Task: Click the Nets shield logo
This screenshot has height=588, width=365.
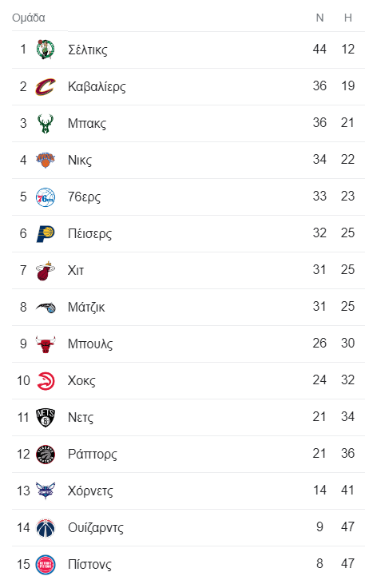Action: 46,417
